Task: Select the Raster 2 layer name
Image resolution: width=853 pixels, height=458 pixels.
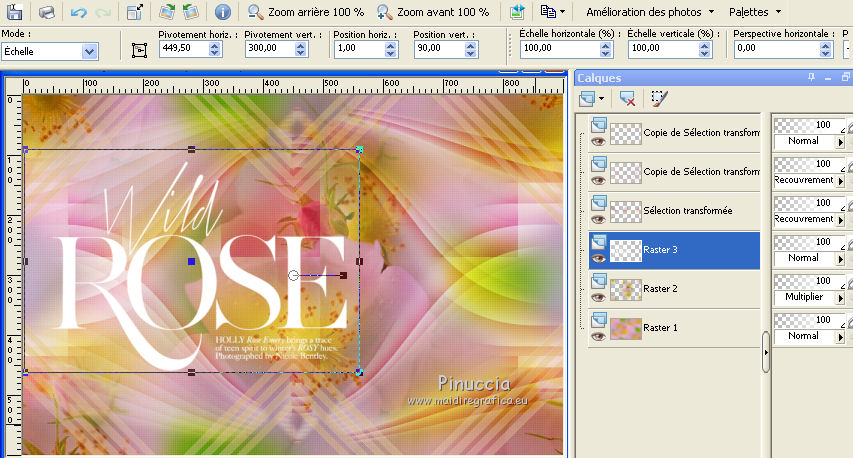Action: point(660,289)
